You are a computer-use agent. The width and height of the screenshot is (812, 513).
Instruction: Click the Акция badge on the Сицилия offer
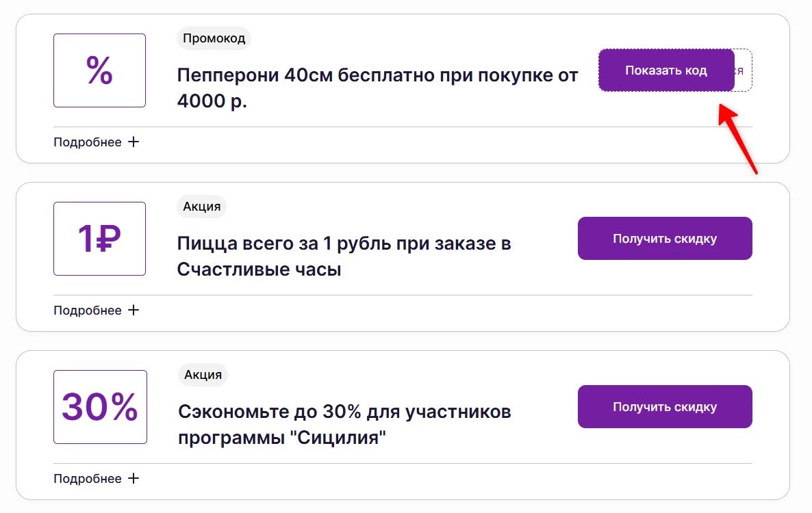pyautogui.click(x=203, y=375)
